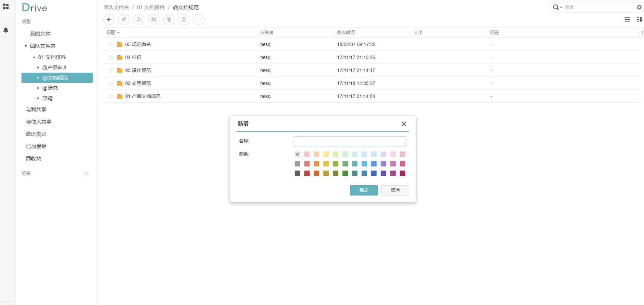
Task: Click the copy toolbar icon
Action: click(169, 19)
